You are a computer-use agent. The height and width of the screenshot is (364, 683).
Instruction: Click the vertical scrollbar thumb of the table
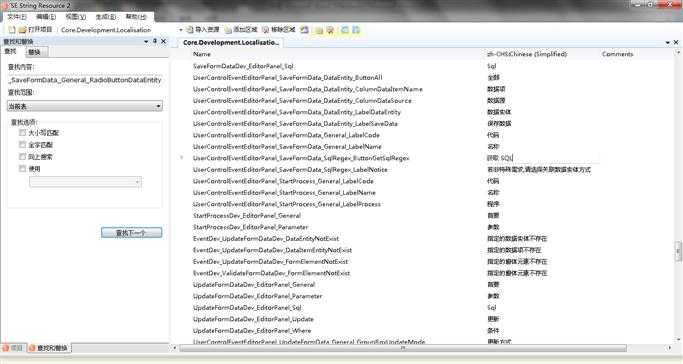678,251
